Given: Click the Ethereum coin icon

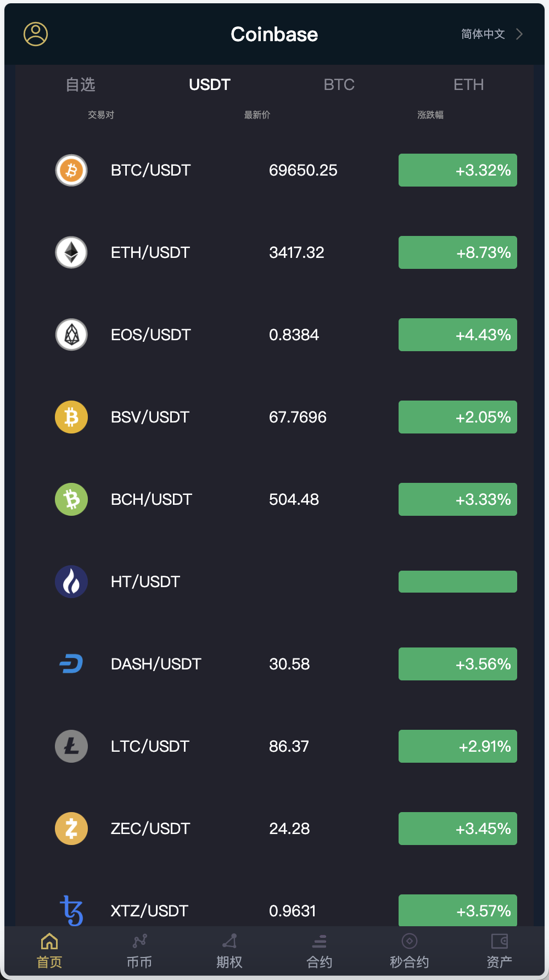Looking at the screenshot, I should coord(71,252).
